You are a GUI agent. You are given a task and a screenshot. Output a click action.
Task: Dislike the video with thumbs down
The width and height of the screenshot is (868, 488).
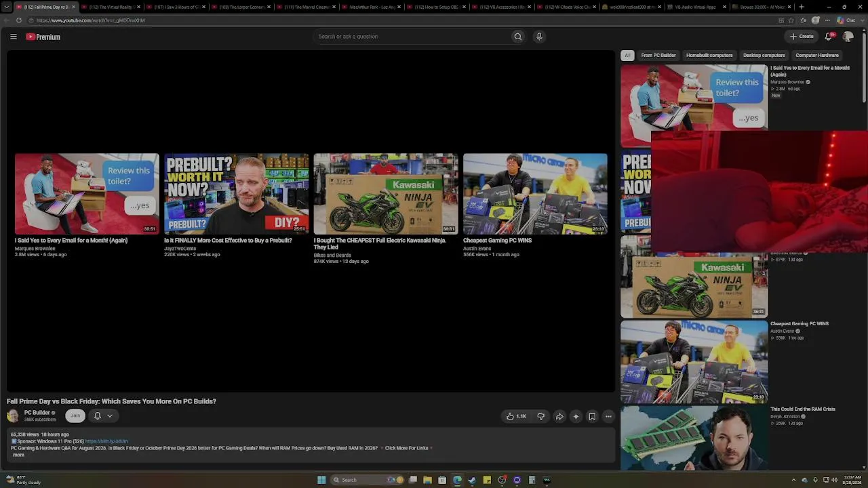(540, 416)
